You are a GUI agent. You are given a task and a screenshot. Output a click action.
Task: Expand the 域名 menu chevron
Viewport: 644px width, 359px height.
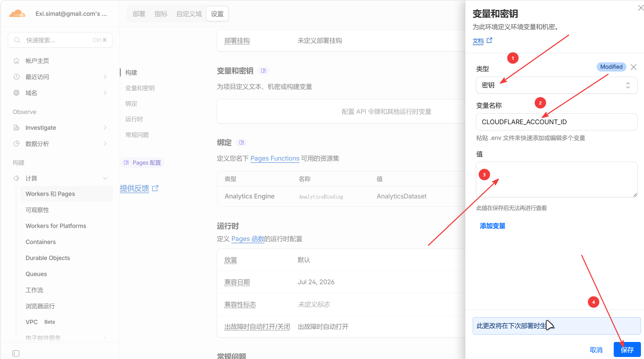tap(105, 93)
